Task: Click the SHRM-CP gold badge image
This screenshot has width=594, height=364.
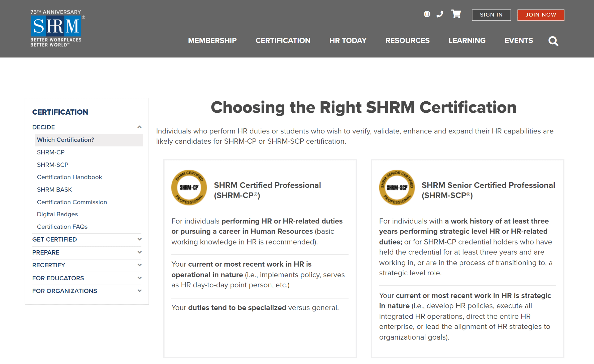Action: (x=189, y=188)
